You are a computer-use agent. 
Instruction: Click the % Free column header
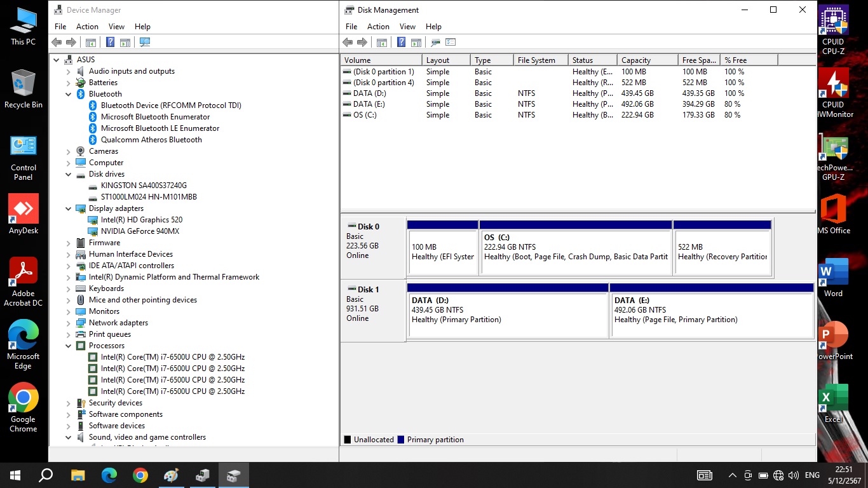(x=749, y=60)
